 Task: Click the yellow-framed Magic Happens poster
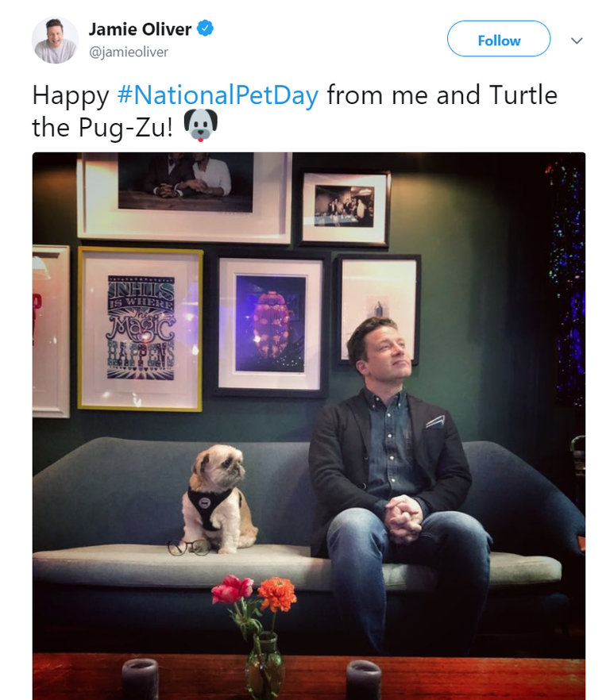[141, 329]
